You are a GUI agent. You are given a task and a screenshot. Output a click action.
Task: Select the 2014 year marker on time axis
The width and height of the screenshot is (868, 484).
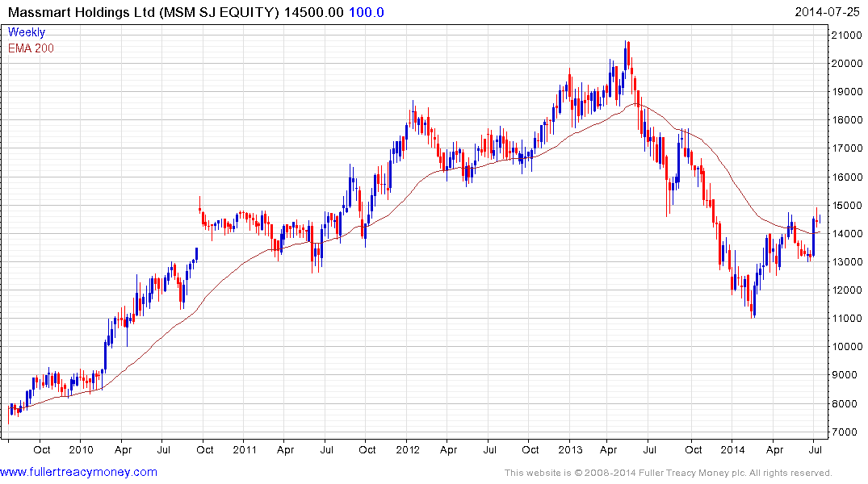pyautogui.click(x=734, y=449)
